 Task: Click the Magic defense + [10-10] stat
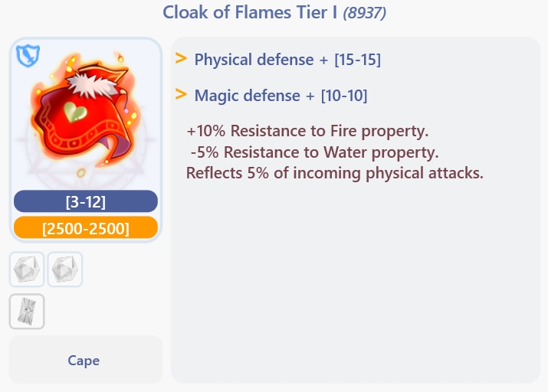click(281, 96)
